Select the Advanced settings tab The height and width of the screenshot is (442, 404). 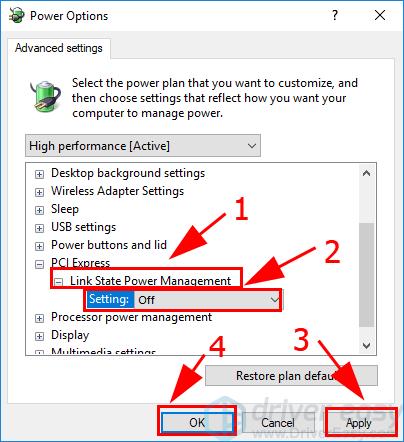tap(59, 48)
